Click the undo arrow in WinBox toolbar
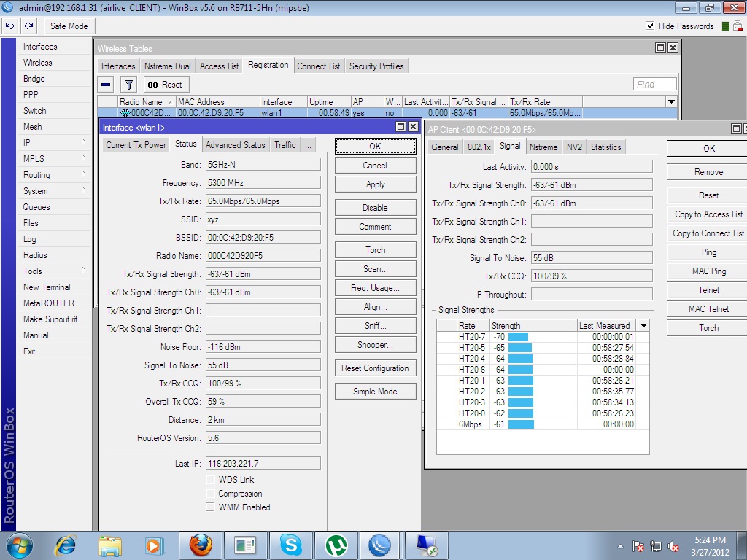 tap(9, 26)
